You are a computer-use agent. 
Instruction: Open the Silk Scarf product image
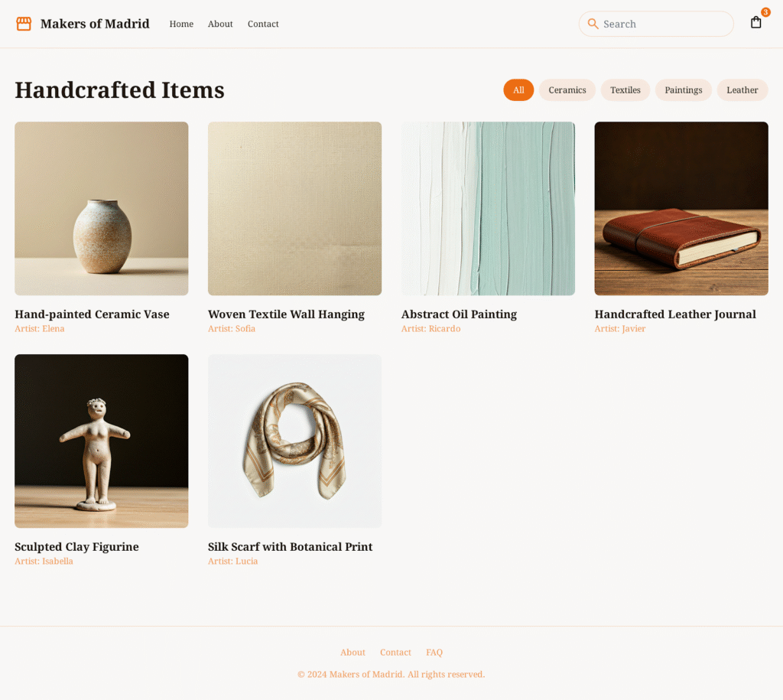tap(294, 441)
